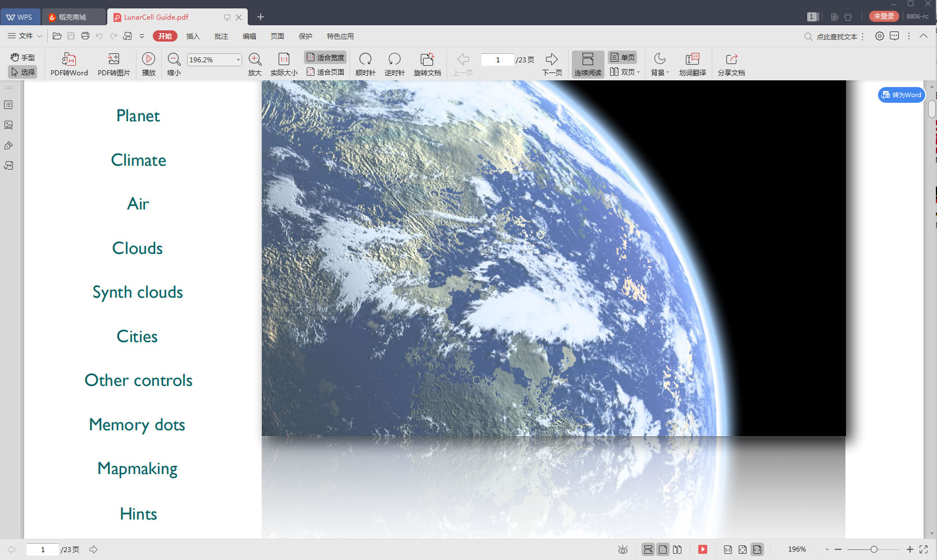Go to next page with 下一页
The image size is (937, 560).
click(x=552, y=64)
